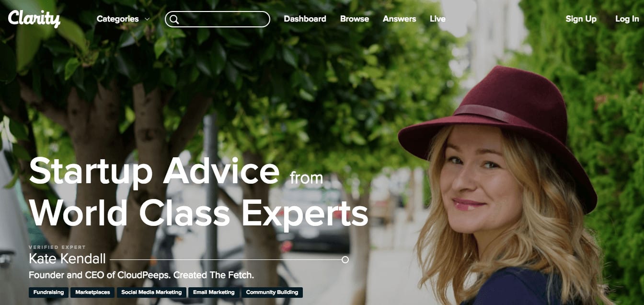This screenshot has width=644, height=305.
Task: Go to Dashboard
Action: click(305, 19)
